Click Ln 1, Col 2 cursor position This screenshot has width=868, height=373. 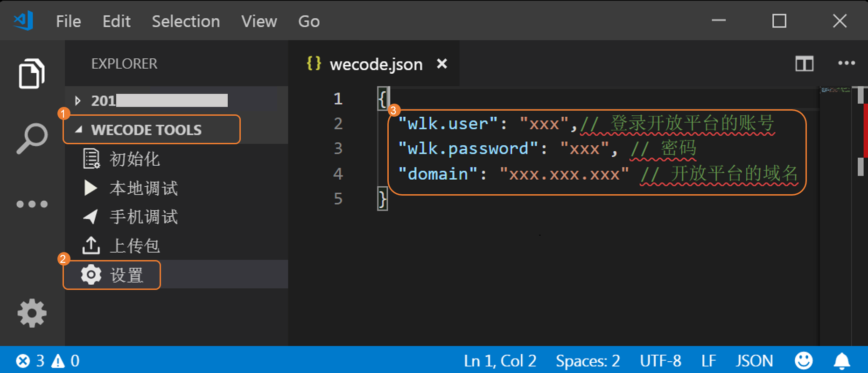click(500, 360)
